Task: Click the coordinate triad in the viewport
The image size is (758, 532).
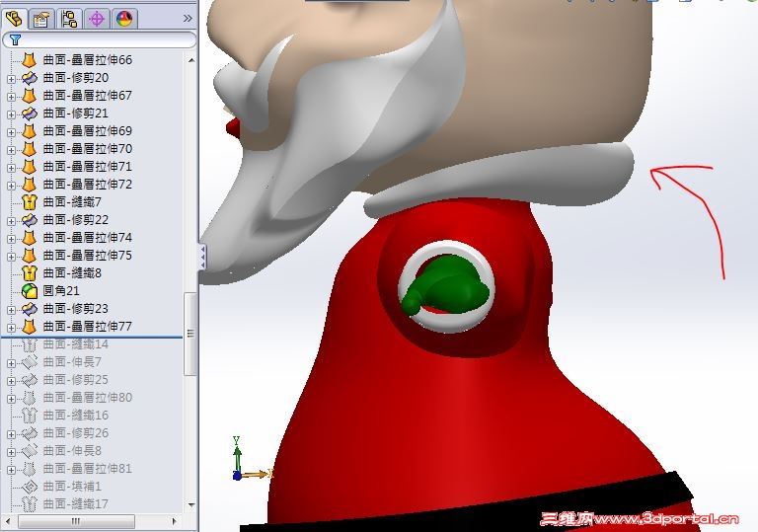Action: point(251,459)
